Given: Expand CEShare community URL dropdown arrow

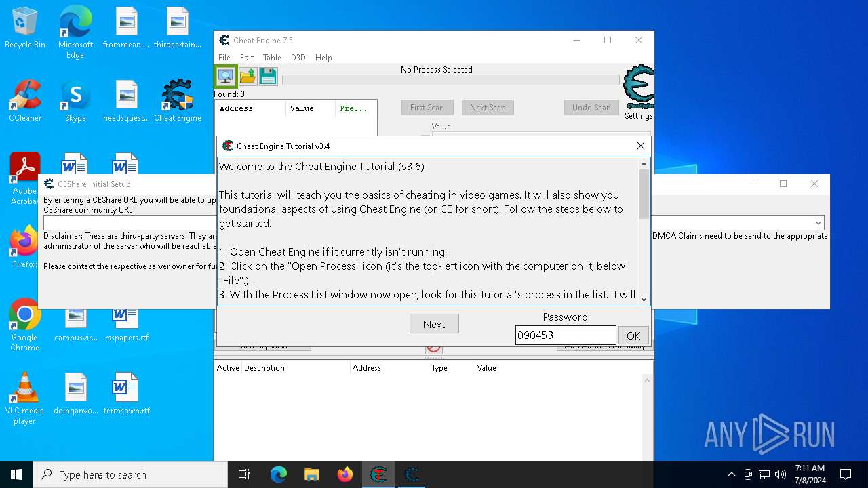Looking at the screenshot, I should pyautogui.click(x=819, y=222).
